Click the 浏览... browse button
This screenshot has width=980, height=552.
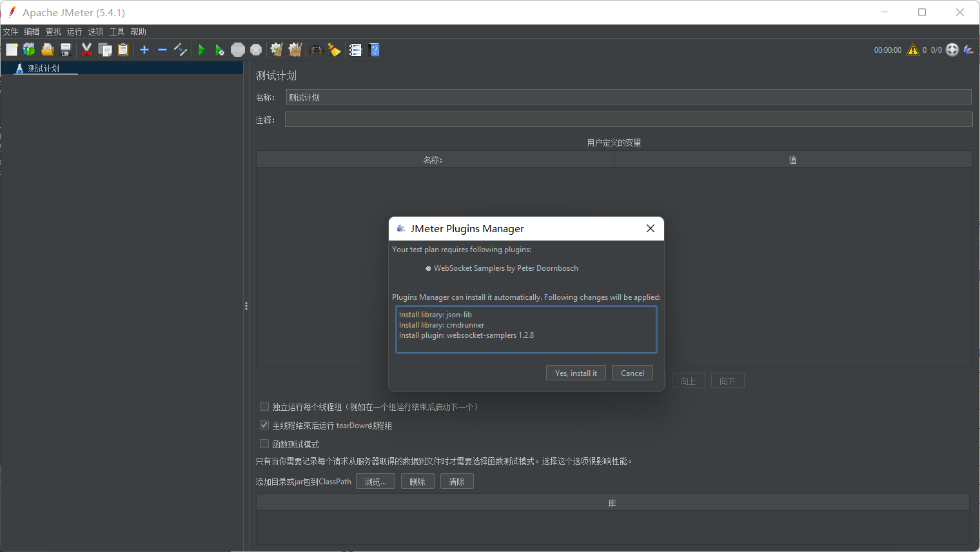(375, 482)
